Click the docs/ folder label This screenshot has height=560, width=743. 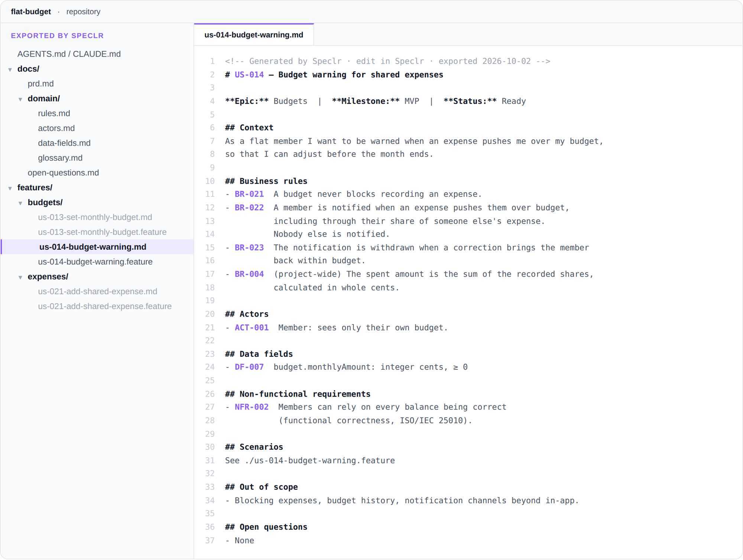pos(28,69)
